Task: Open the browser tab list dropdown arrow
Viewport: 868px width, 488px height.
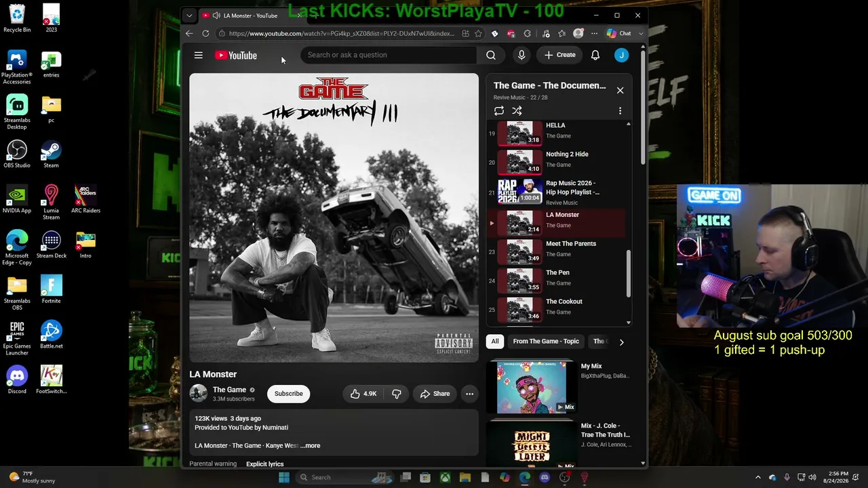Action: pyautogui.click(x=189, y=16)
